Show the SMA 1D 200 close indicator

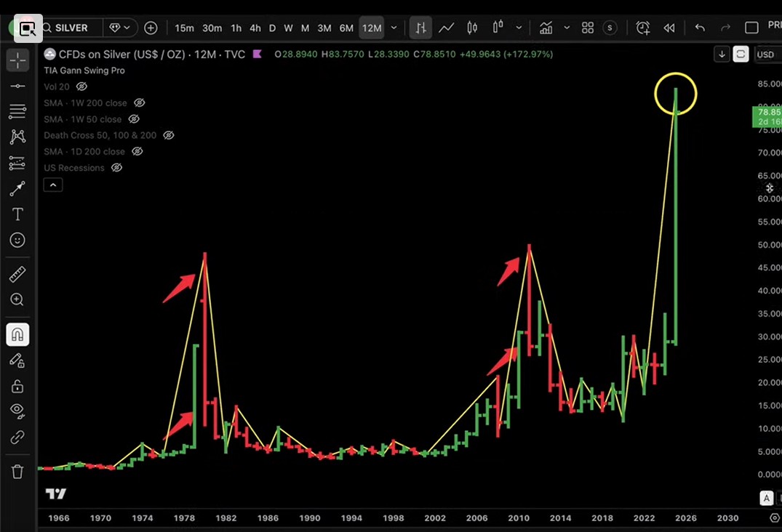(x=137, y=151)
